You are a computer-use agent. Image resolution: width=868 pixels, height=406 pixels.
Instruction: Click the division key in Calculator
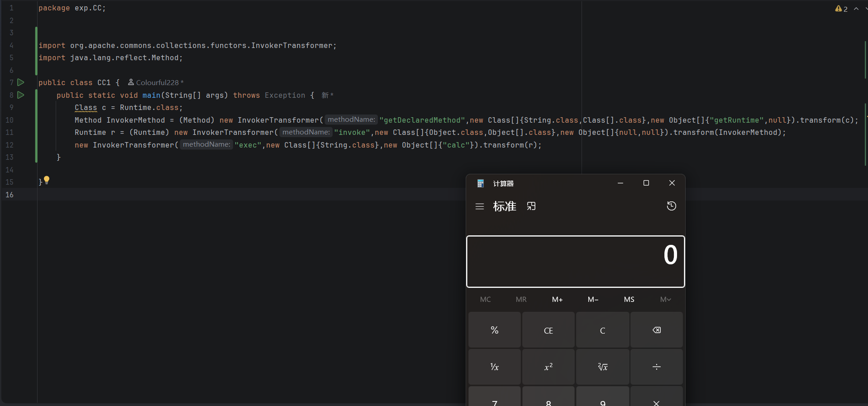(x=657, y=367)
